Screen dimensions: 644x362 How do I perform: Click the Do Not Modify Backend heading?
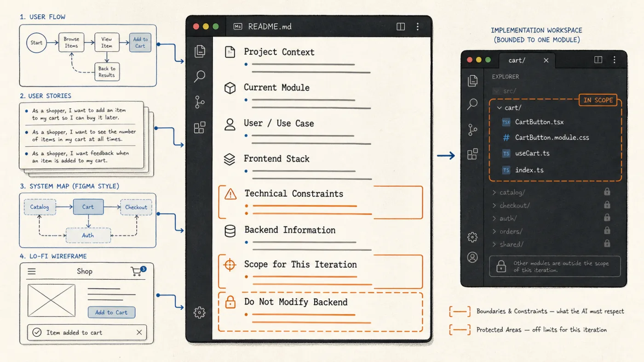(x=296, y=302)
